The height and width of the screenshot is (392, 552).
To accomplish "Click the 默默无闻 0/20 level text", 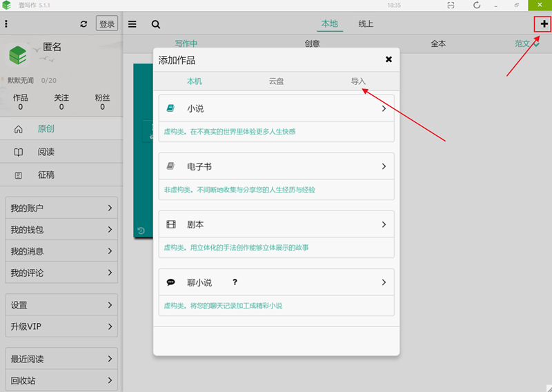I will [x=32, y=80].
